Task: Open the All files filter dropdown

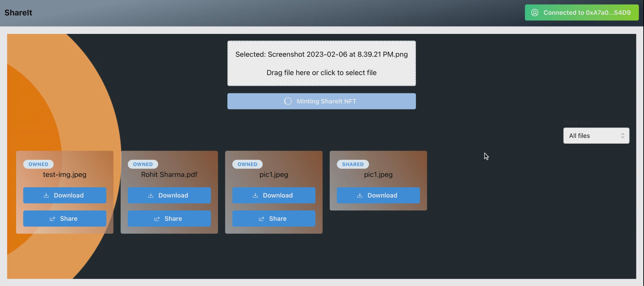Action: [596, 136]
